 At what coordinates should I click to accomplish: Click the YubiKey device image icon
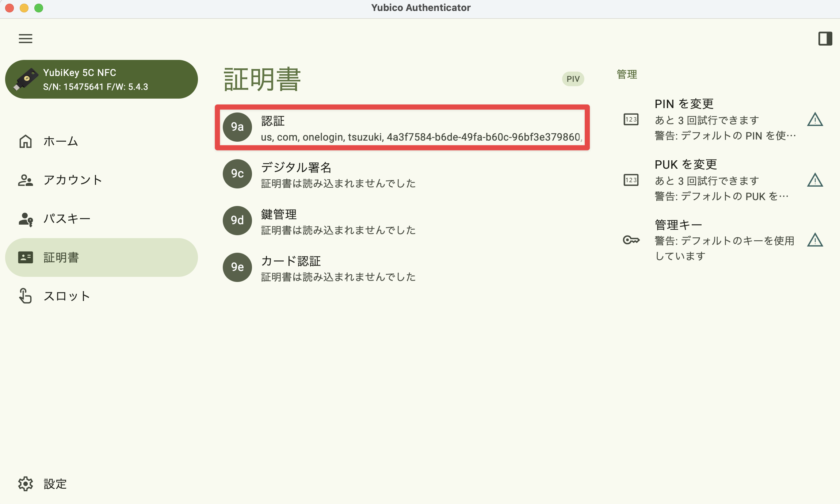pyautogui.click(x=26, y=79)
